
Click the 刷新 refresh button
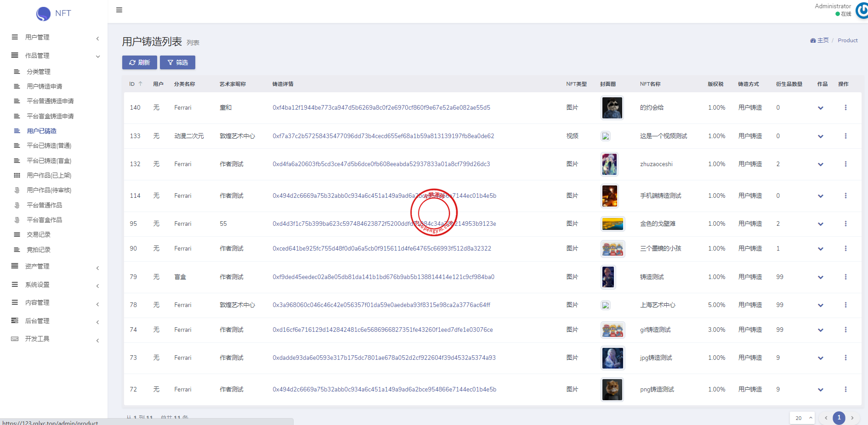[x=139, y=62]
